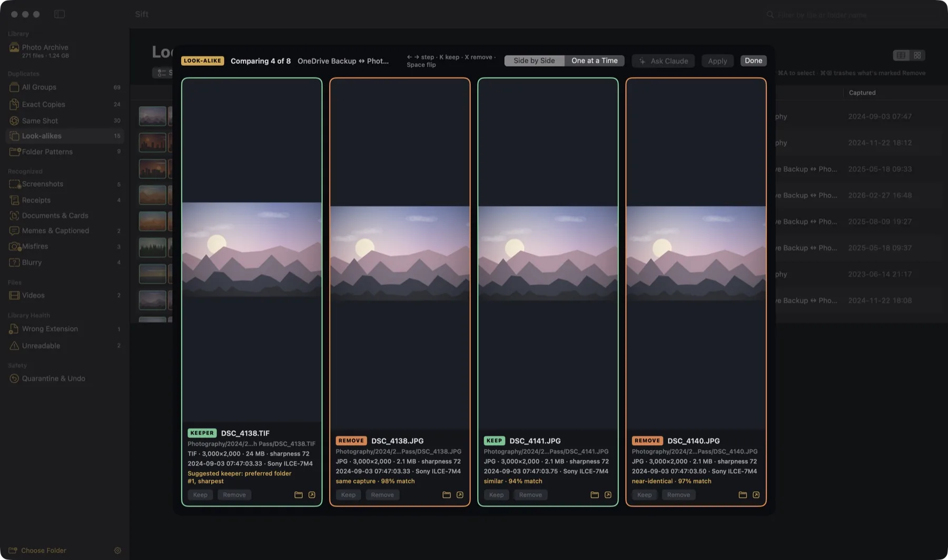Ask Claude about this comparison
This screenshot has height=560, width=948.
(664, 61)
